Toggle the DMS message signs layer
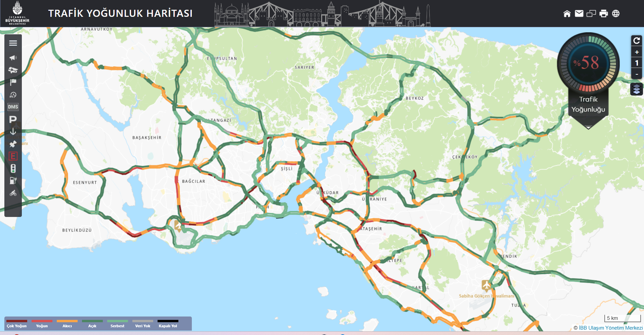The image size is (644, 335). point(13,107)
